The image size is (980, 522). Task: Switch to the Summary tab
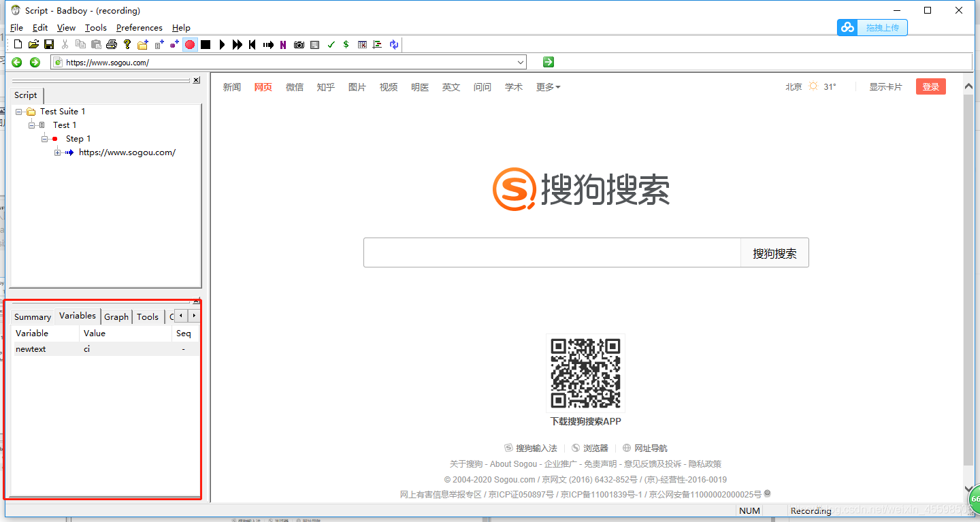(33, 317)
